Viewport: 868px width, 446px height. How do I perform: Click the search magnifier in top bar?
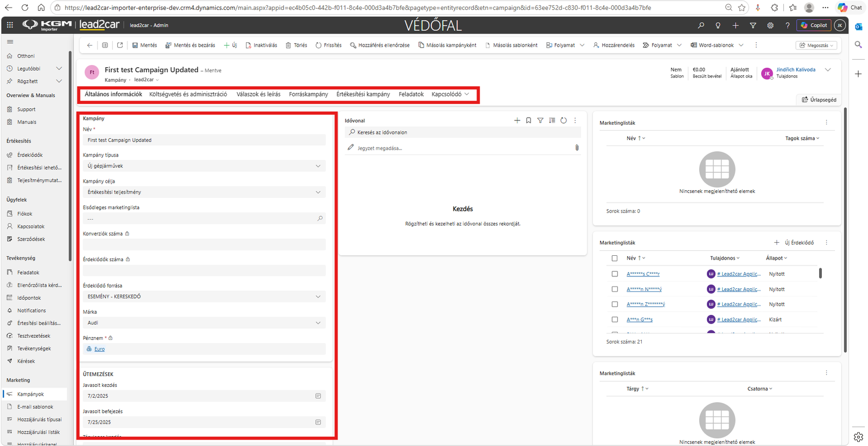(x=701, y=25)
